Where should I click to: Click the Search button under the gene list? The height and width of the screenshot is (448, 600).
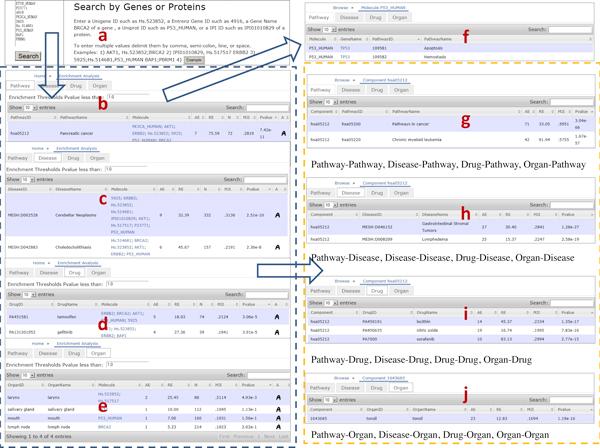[29, 56]
